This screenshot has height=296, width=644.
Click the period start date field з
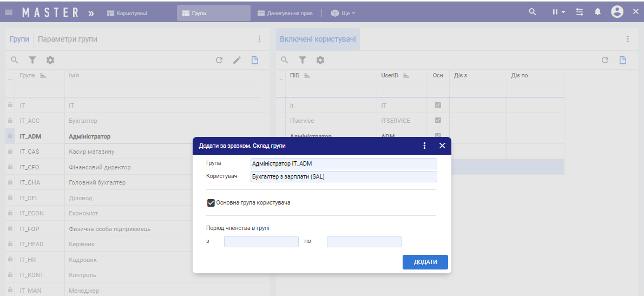coord(261,241)
